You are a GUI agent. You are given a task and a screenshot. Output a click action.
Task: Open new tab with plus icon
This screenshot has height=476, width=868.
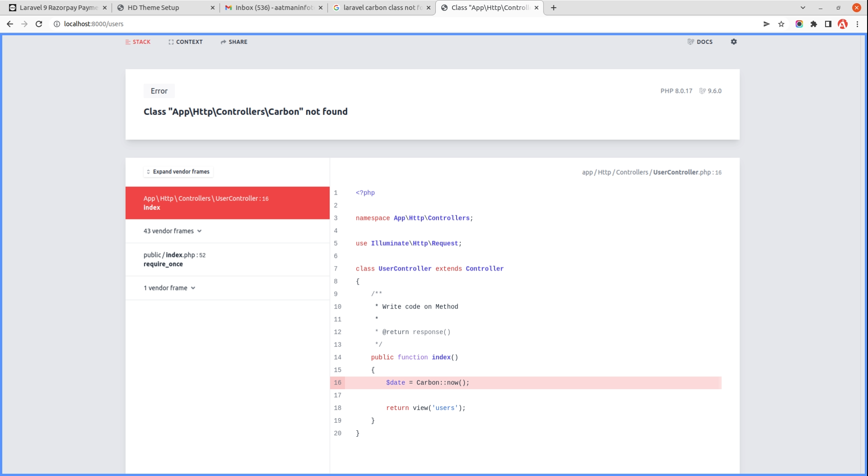pyautogui.click(x=553, y=8)
